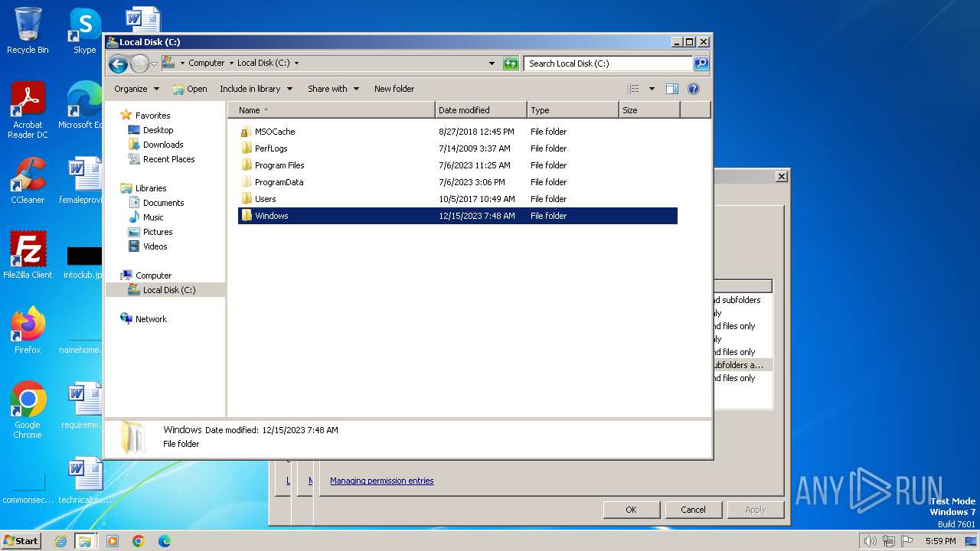Open Acrobat Reader DC desktop icon

28,111
